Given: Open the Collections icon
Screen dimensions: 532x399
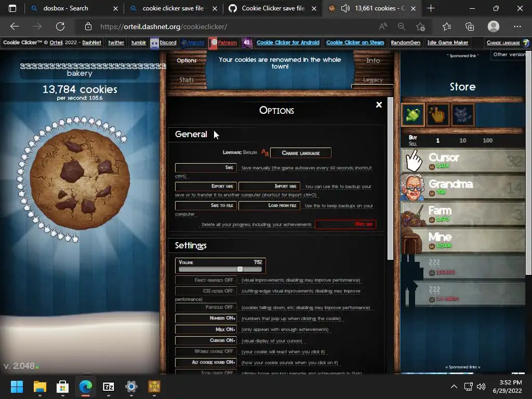Looking at the screenshot, I should [x=470, y=26].
